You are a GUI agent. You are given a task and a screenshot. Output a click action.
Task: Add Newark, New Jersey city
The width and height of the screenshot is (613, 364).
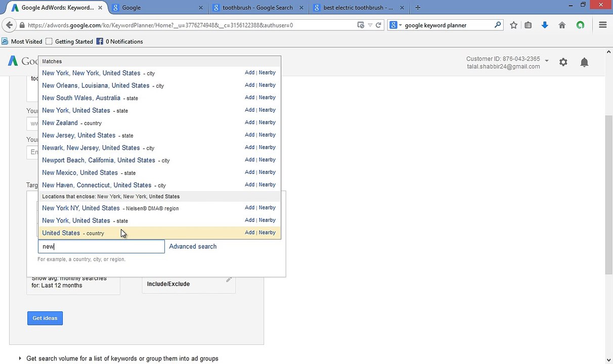point(249,147)
